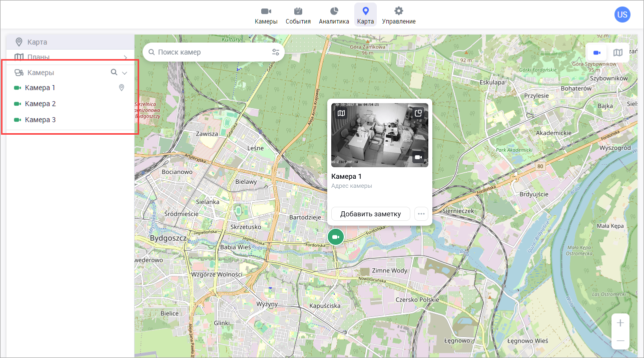Open the US user avatar menu
Screen dimensions: 644x358
tap(622, 15)
